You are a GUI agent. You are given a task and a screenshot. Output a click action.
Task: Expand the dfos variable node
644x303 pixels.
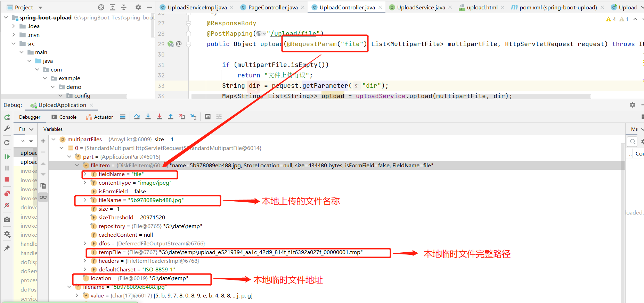coord(85,243)
